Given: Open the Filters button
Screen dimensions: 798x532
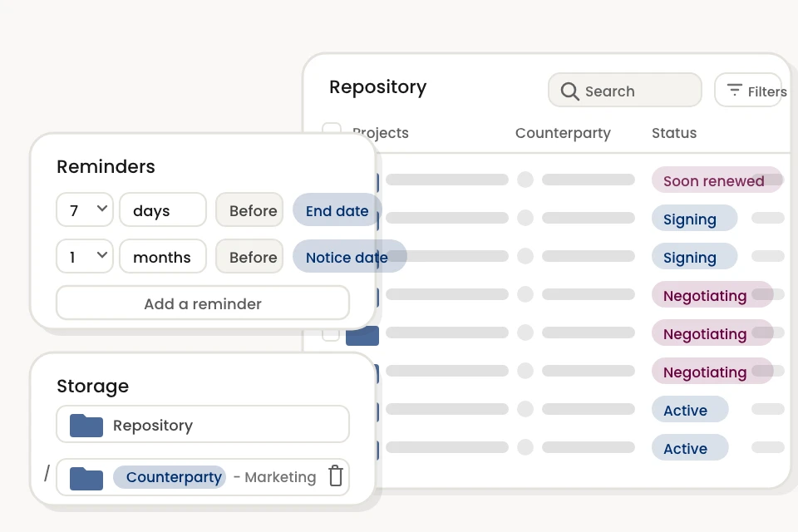Looking at the screenshot, I should (x=748, y=91).
